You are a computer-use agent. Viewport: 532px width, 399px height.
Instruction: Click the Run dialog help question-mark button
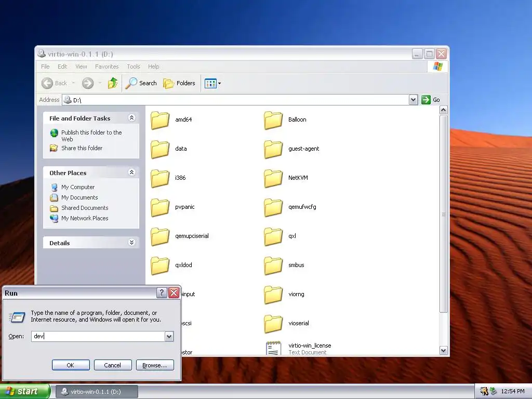coord(162,293)
